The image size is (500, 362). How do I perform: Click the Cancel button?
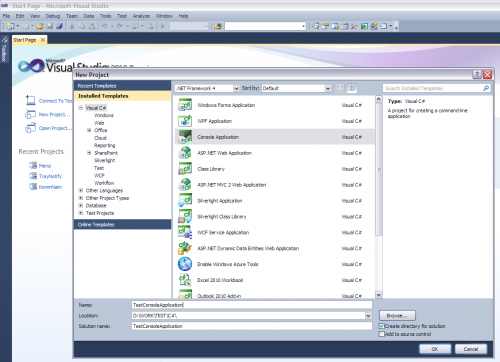(471, 349)
